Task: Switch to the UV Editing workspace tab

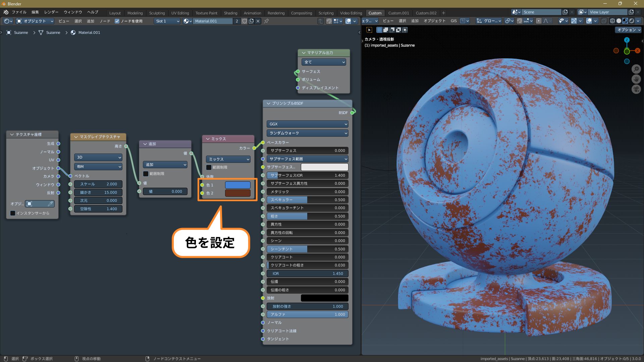Action: click(x=180, y=13)
